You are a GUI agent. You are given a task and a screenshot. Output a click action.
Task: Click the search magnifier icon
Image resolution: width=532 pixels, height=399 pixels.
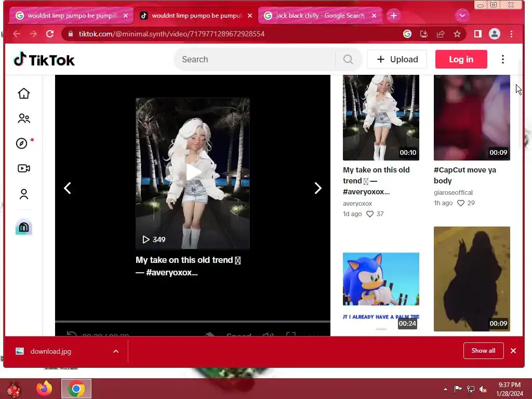[348, 59]
